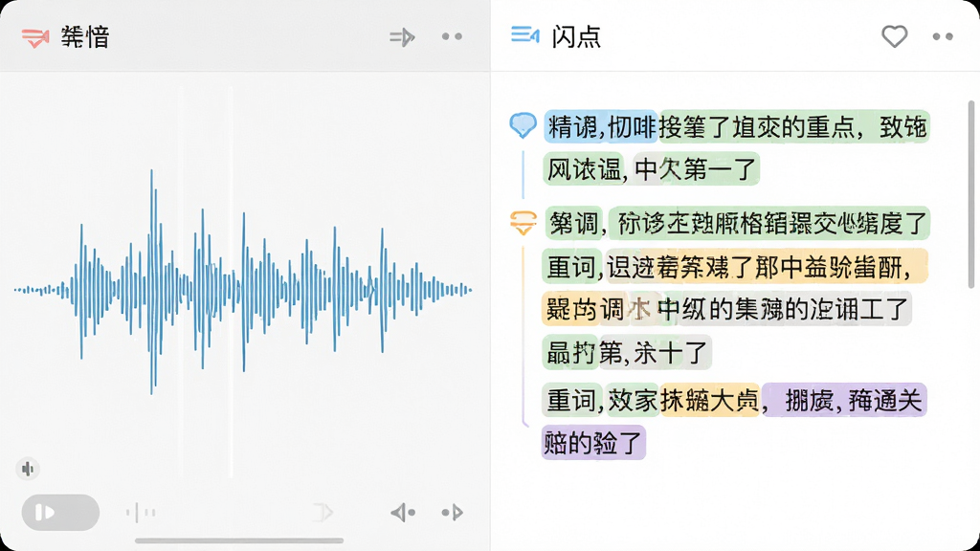Click the red logo icon in left header
Image resolution: width=980 pixels, height=551 pixels.
[x=35, y=37]
